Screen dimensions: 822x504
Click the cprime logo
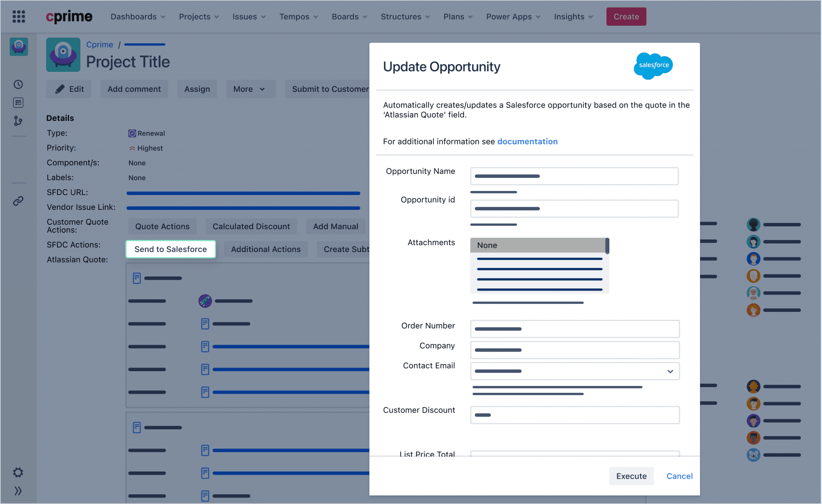(x=69, y=16)
